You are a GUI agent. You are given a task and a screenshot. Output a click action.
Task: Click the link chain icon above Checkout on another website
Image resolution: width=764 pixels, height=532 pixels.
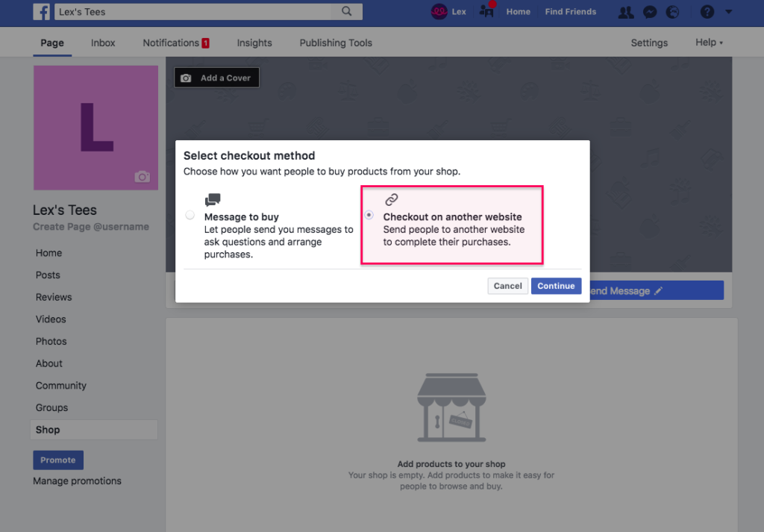pyautogui.click(x=391, y=199)
